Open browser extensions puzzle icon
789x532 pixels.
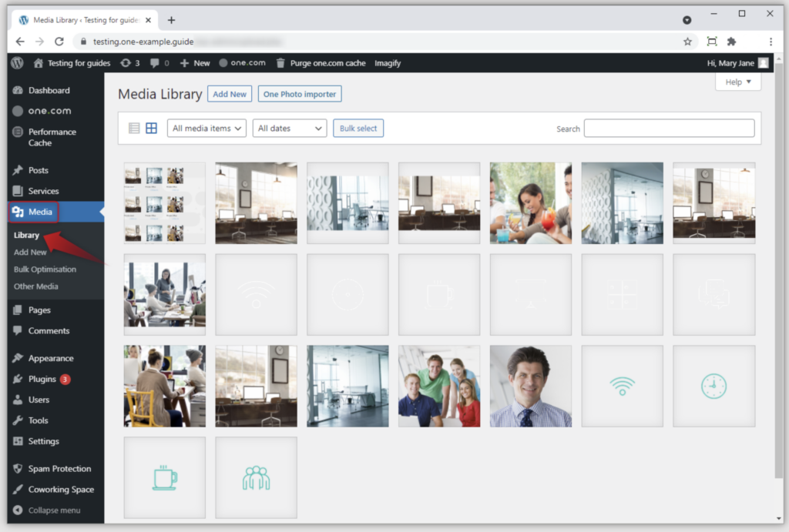click(731, 42)
